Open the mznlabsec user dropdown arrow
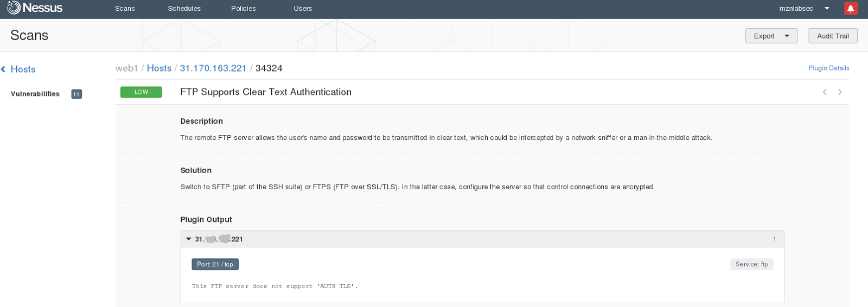868x307 pixels. coord(827,8)
